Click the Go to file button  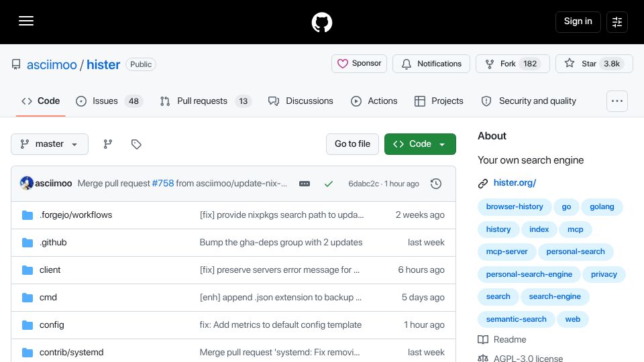coord(352,144)
